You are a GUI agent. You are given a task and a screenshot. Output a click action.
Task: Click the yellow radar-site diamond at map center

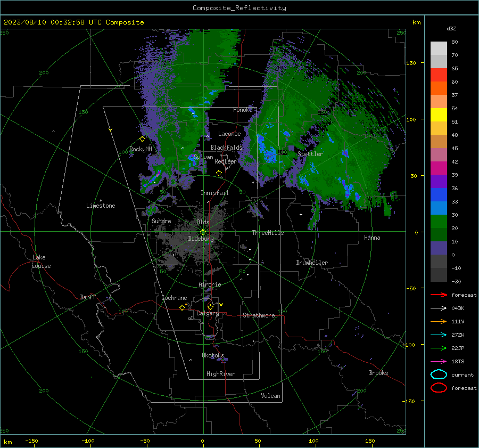coord(203,232)
